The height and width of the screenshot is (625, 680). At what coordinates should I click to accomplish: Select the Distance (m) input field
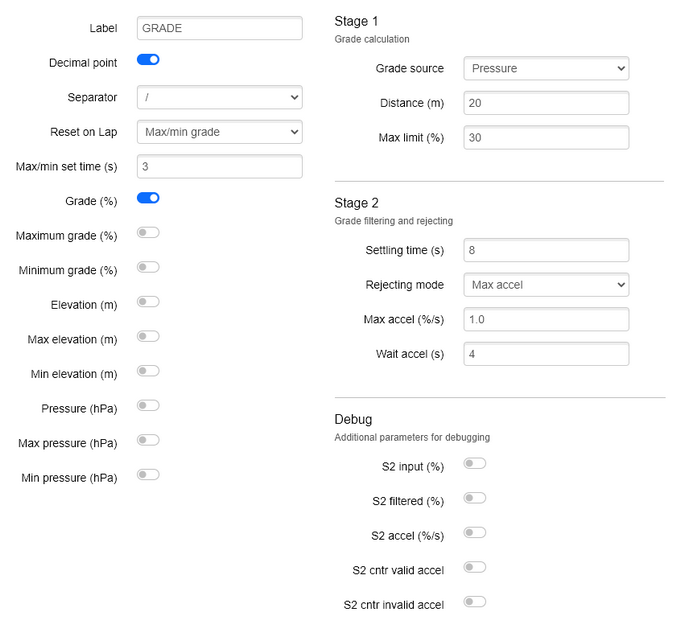click(x=546, y=103)
